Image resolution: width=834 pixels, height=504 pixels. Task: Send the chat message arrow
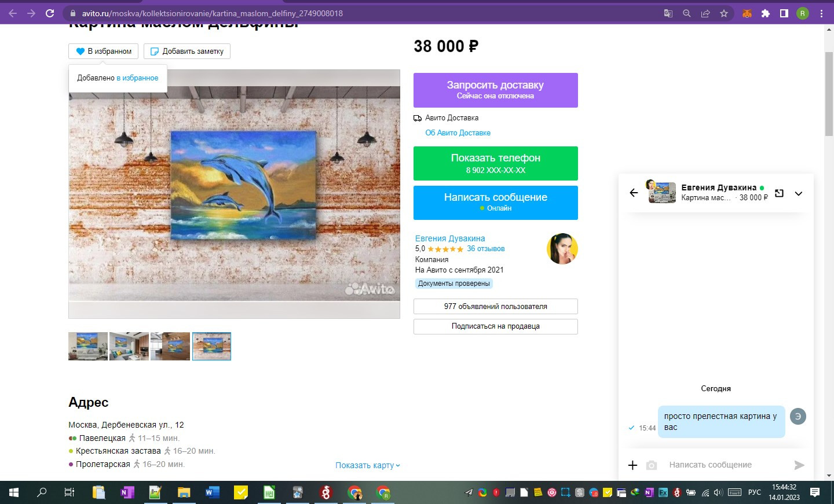[x=799, y=465]
